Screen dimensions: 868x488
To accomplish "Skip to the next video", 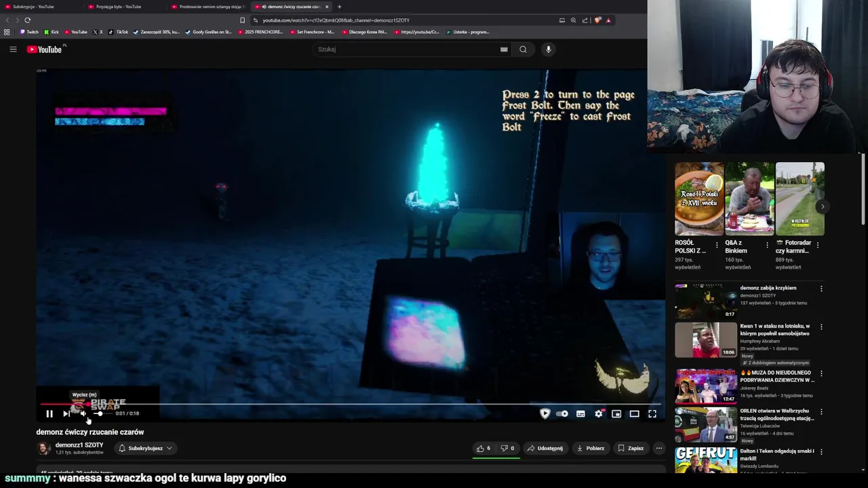I will (x=66, y=413).
